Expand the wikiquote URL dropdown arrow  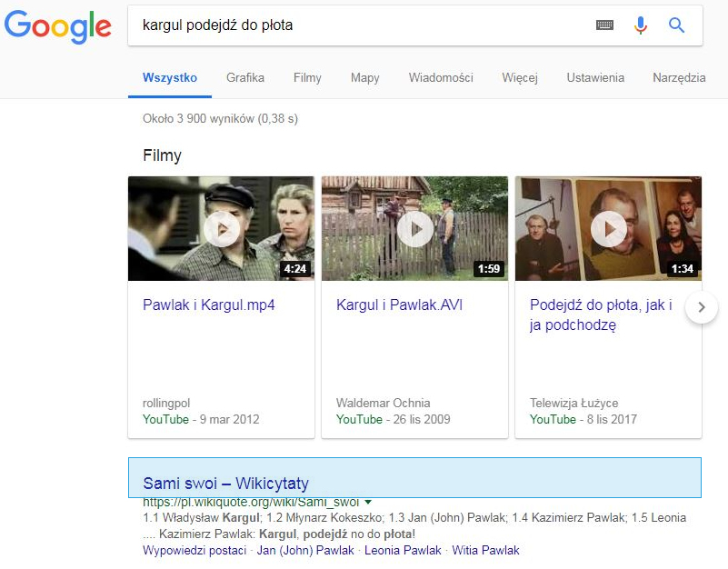coord(368,502)
